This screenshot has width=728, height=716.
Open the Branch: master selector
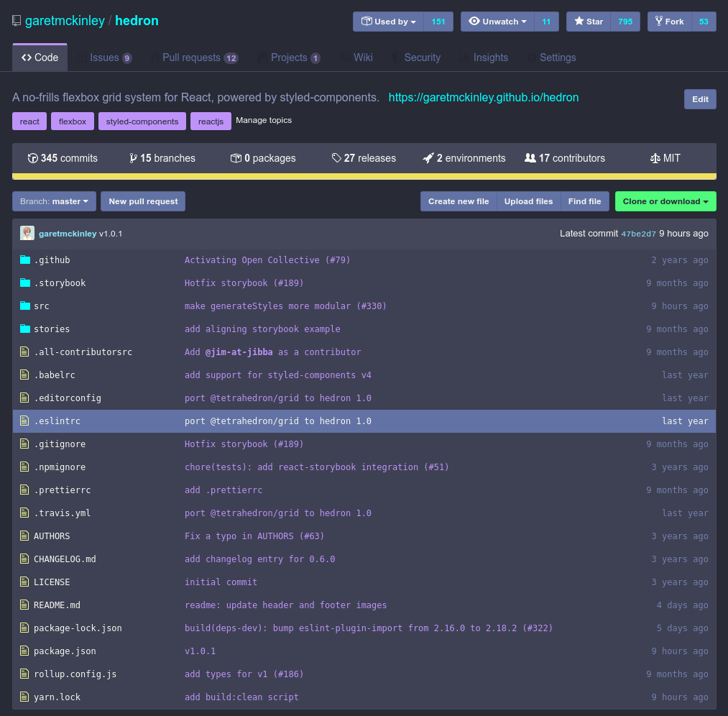[55, 201]
